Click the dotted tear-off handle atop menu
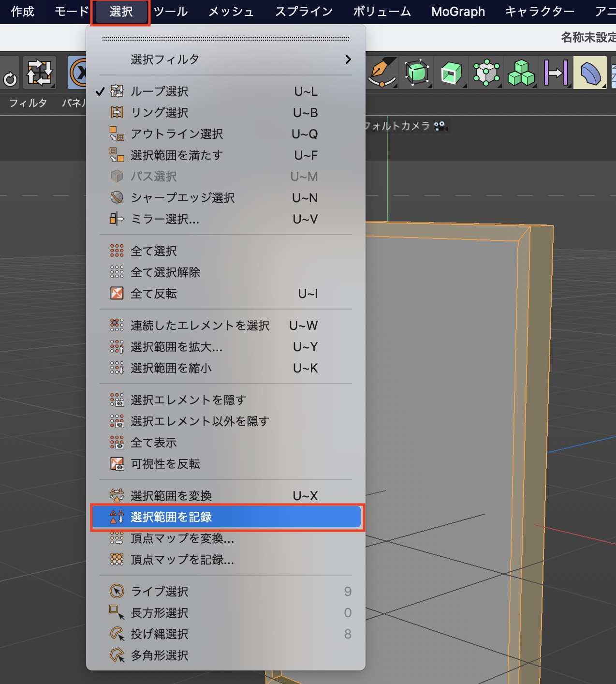The height and width of the screenshot is (684, 616). 225,38
